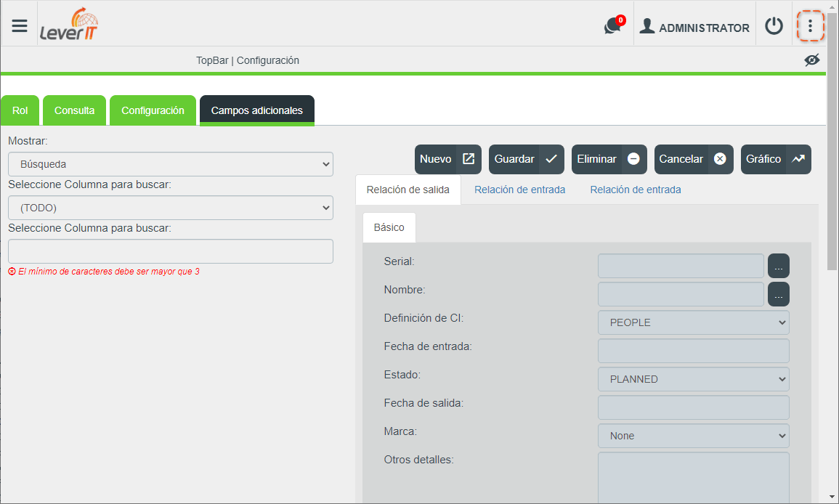Click the Fecha de salida field

[x=694, y=407]
